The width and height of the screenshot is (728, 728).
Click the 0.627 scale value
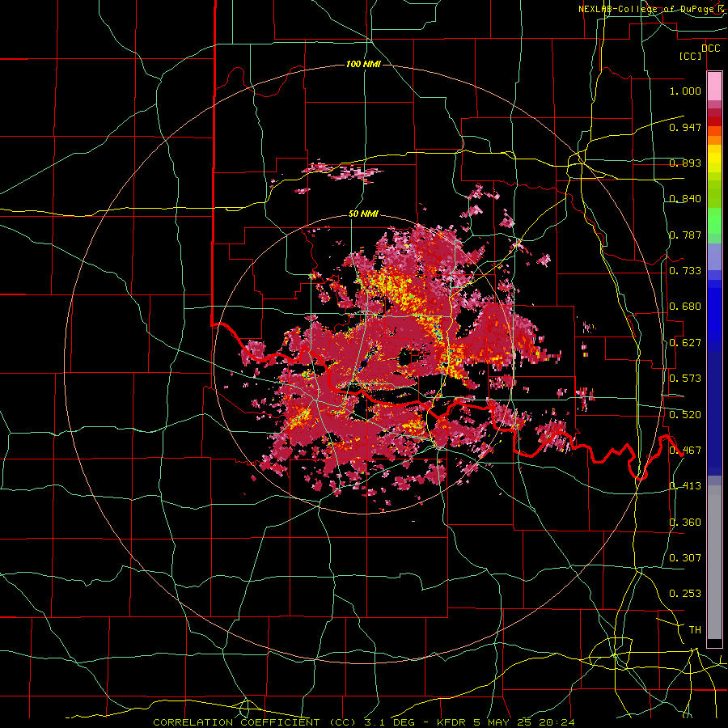click(x=685, y=343)
